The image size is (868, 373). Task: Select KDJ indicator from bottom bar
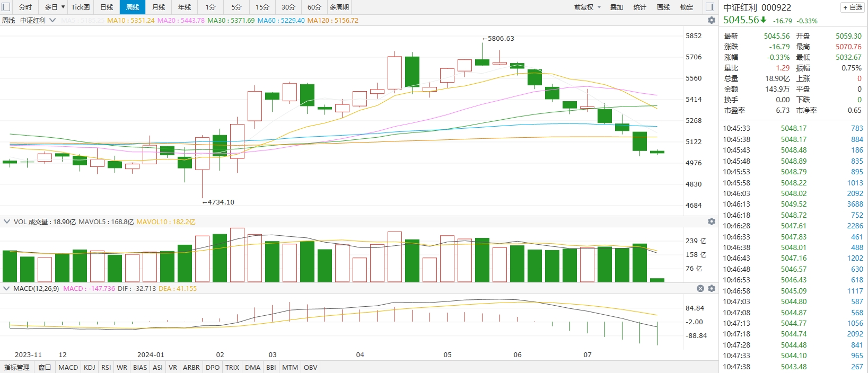(x=90, y=367)
